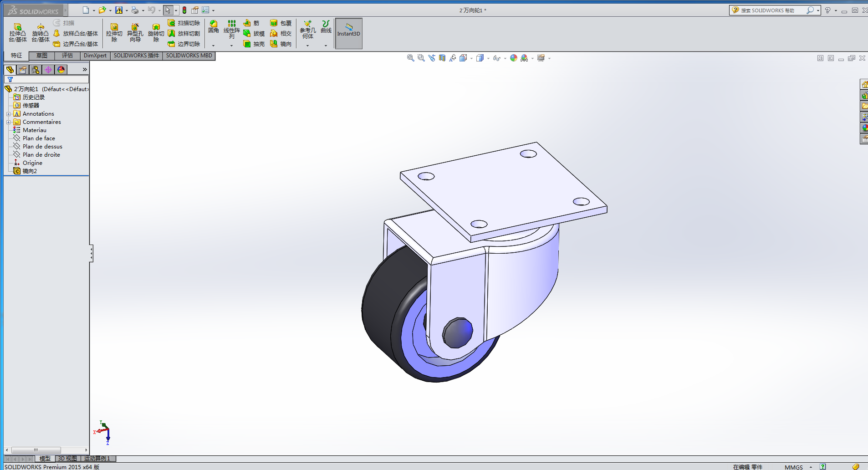The height and width of the screenshot is (470, 868).
Task: Expand the Annotations tree node
Action: pyautogui.click(x=8, y=114)
